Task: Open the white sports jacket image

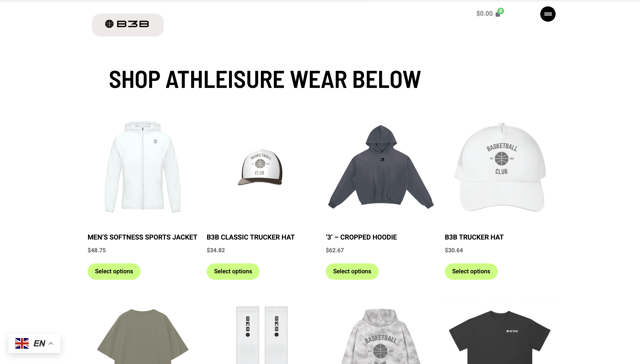Action: (143, 167)
